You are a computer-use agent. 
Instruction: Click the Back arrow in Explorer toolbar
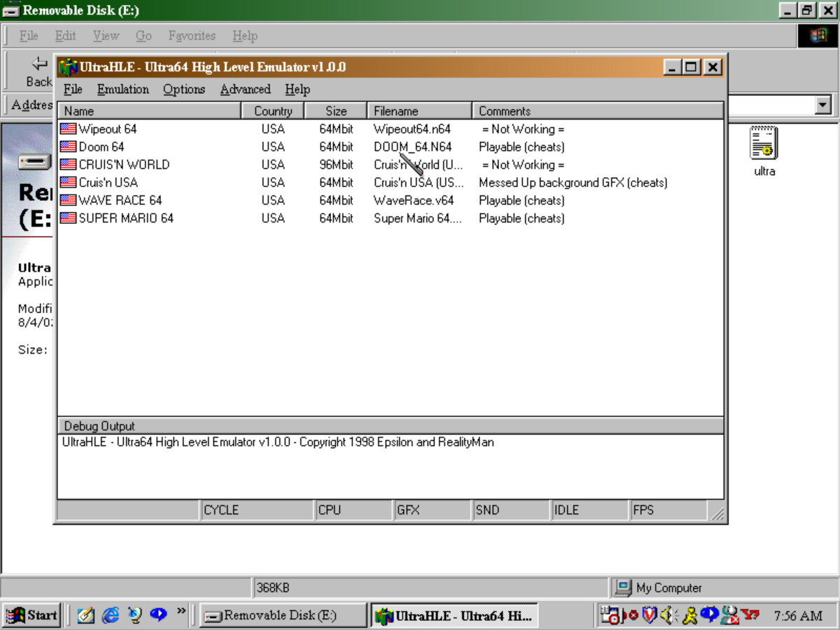pyautogui.click(x=39, y=64)
